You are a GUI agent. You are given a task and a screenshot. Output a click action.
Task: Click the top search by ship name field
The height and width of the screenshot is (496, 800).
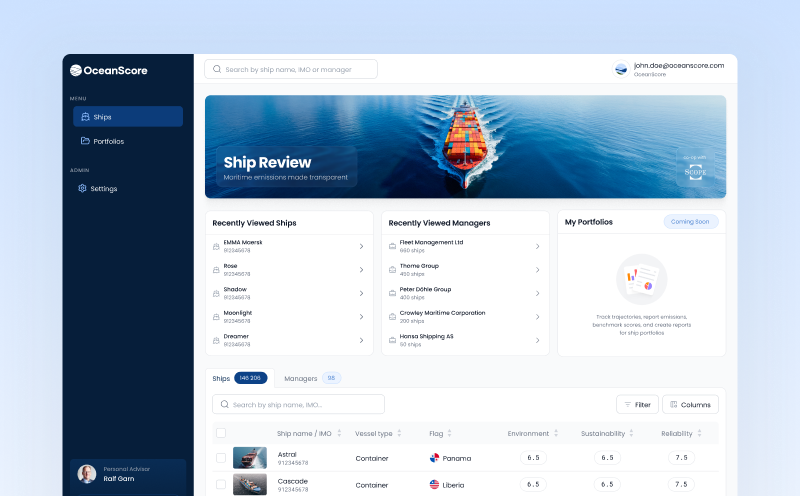click(291, 69)
